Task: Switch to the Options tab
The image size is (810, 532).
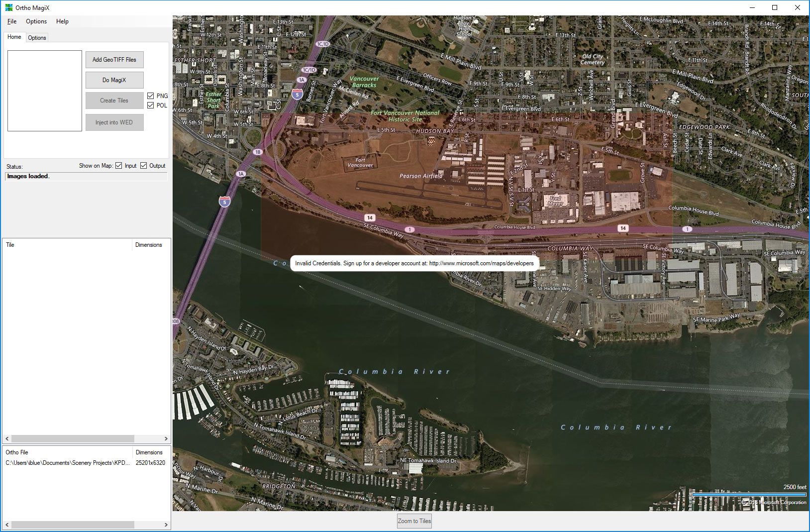Action: point(37,38)
